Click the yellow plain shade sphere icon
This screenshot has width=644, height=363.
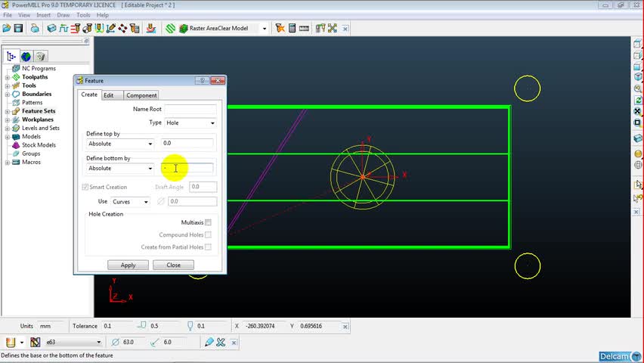point(638,154)
